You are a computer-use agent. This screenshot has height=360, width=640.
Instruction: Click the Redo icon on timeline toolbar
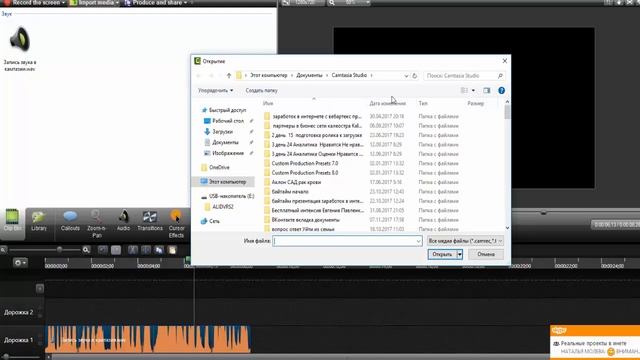click(x=116, y=250)
